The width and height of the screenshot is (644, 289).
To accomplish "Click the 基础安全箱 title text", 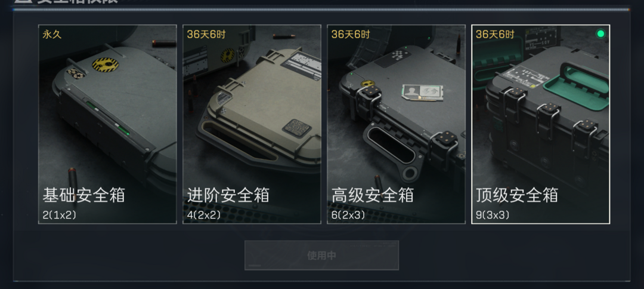I will 84,195.
